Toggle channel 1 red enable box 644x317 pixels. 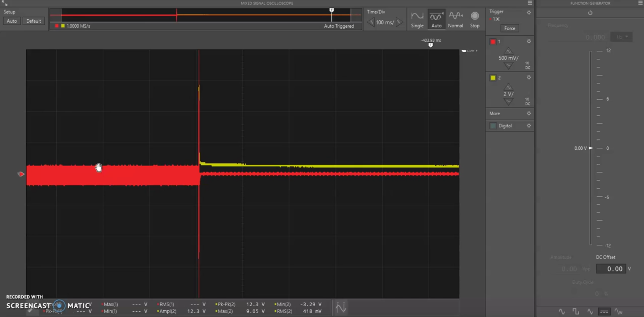coord(493,42)
